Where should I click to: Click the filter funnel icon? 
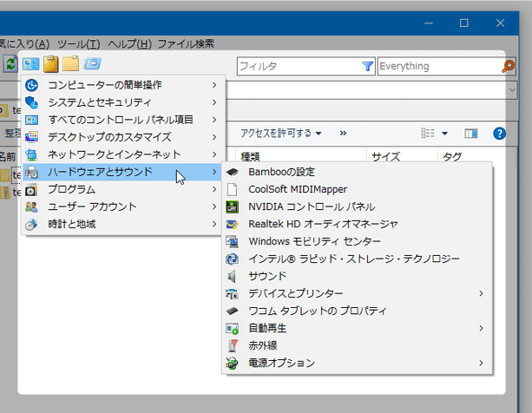367,66
